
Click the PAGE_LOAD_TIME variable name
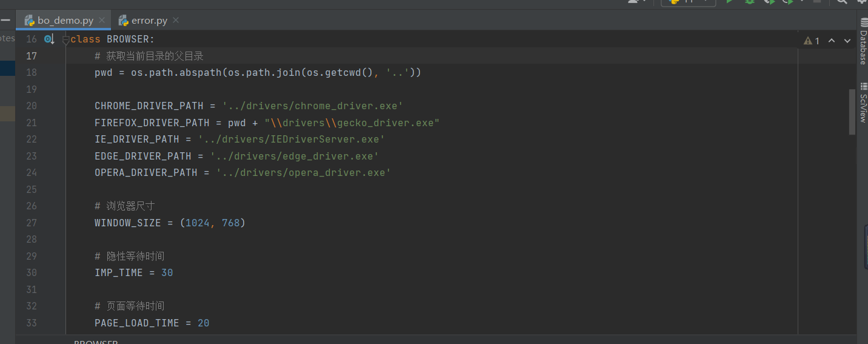click(x=137, y=323)
